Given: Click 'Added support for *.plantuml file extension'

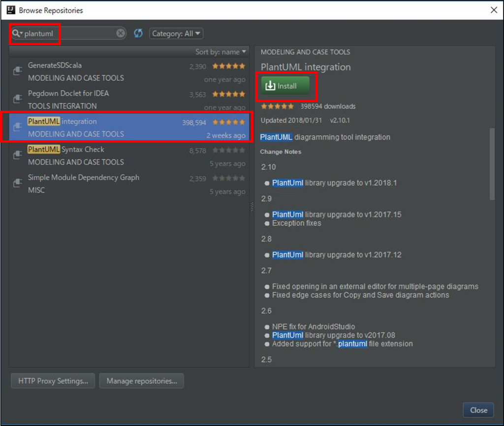Looking at the screenshot, I should pyautogui.click(x=343, y=344).
